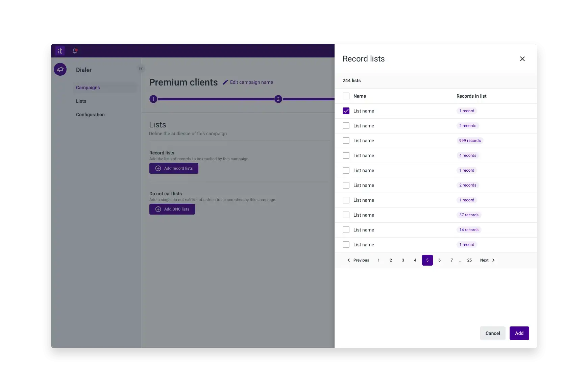
Task: Open Lists in the sidebar
Action: point(81,101)
